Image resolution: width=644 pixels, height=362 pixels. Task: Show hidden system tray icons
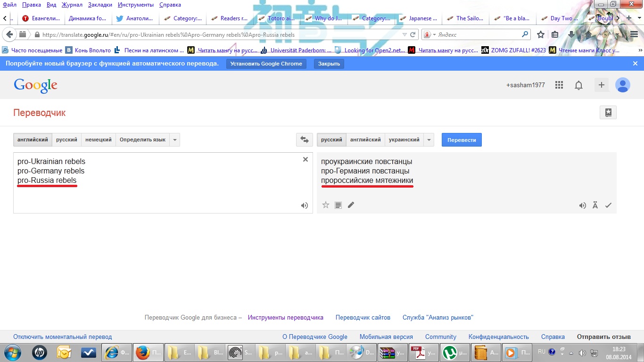point(571,353)
